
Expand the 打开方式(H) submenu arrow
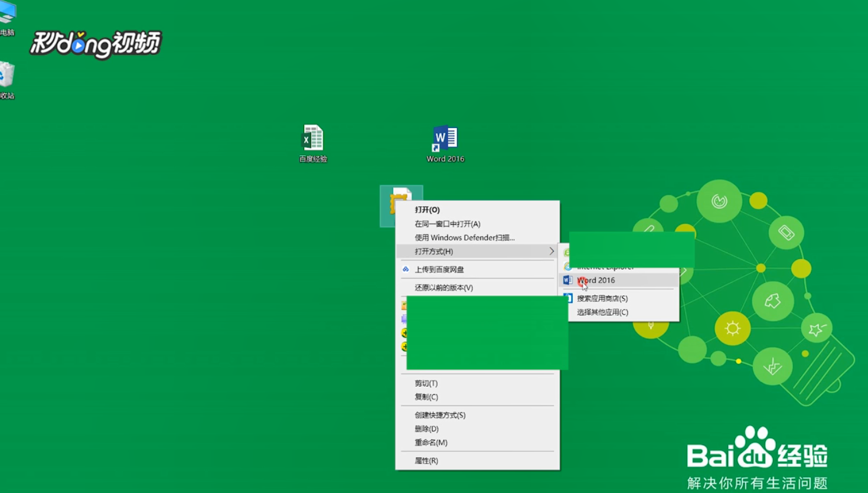pos(552,251)
